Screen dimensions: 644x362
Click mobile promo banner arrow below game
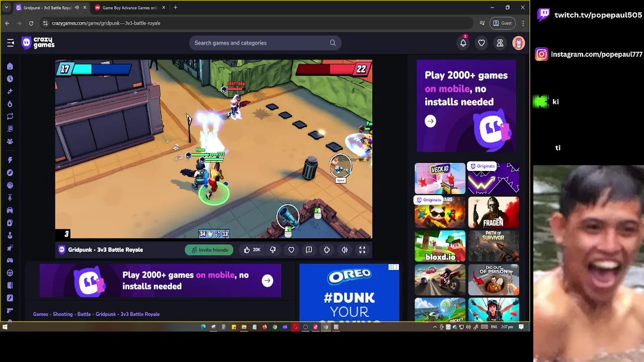pyautogui.click(x=267, y=281)
